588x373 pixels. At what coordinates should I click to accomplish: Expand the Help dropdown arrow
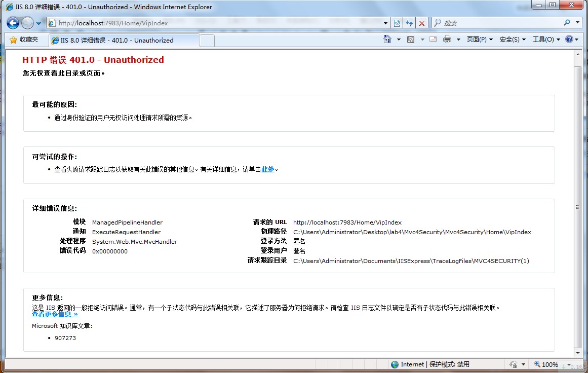(577, 40)
